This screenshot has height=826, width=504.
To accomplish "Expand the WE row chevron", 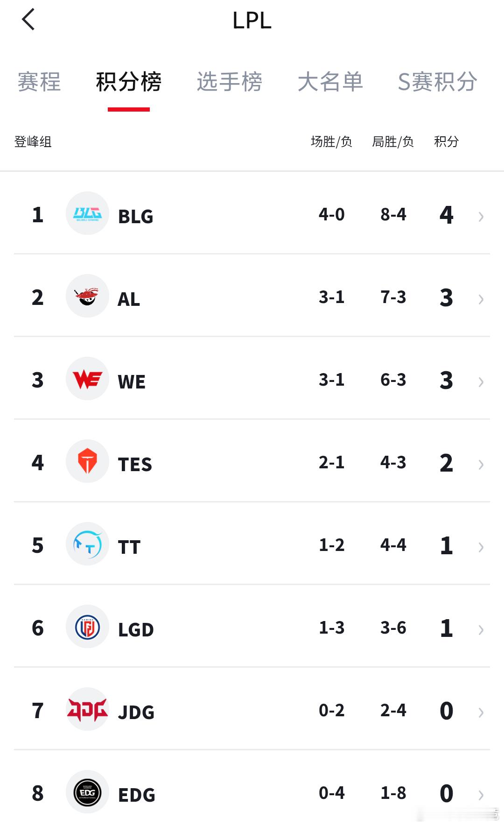I will [481, 381].
